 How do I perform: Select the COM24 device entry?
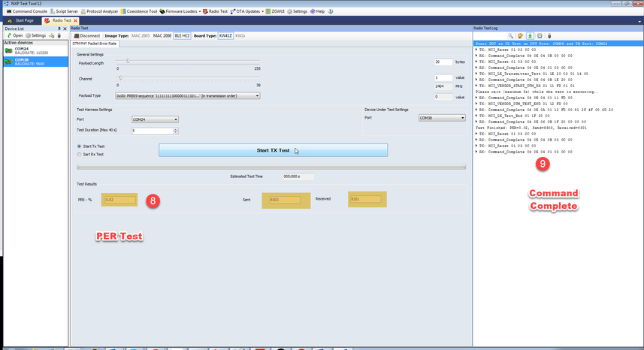point(36,50)
